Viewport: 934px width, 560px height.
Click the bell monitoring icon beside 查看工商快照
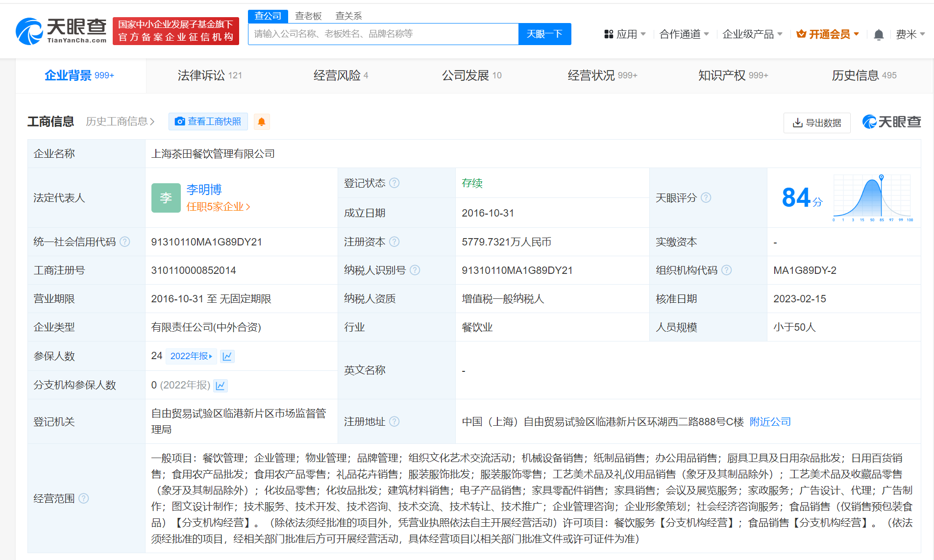point(262,121)
